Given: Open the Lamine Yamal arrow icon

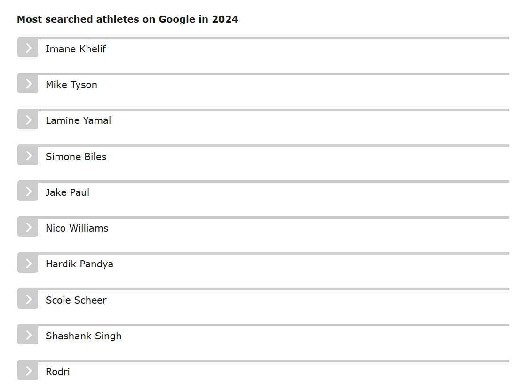Looking at the screenshot, I should pyautogui.click(x=28, y=120).
